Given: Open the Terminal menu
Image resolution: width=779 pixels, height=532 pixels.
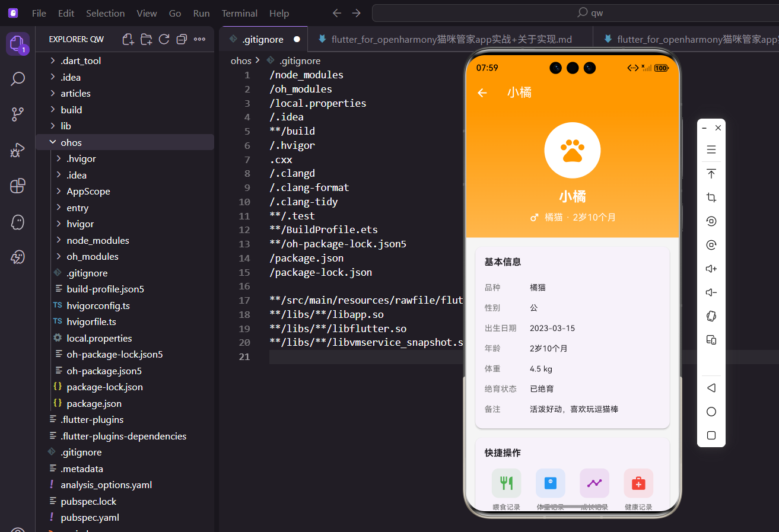Looking at the screenshot, I should click(x=241, y=13).
